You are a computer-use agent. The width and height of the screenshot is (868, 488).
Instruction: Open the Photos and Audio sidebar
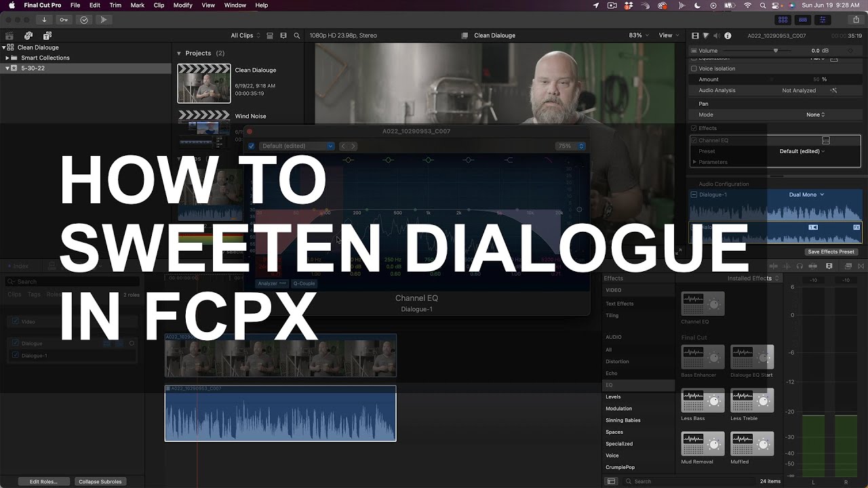28,35
